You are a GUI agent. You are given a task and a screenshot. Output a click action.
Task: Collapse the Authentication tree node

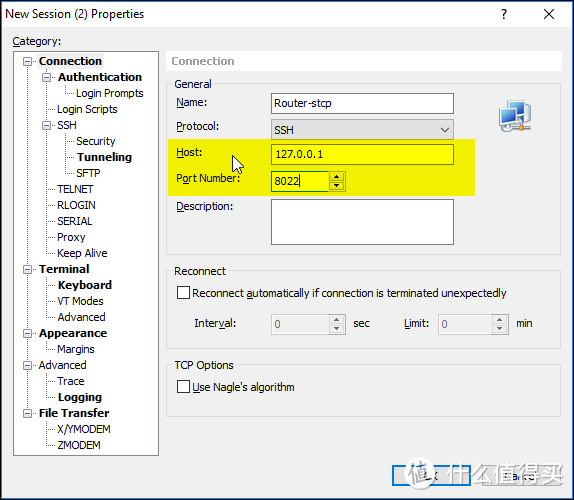pyautogui.click(x=46, y=77)
